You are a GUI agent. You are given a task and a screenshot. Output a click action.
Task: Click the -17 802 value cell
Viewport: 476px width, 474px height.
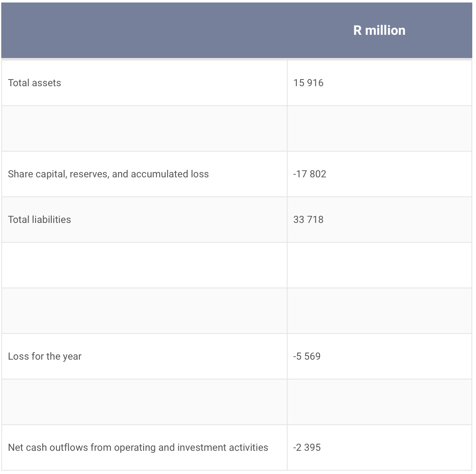310,174
